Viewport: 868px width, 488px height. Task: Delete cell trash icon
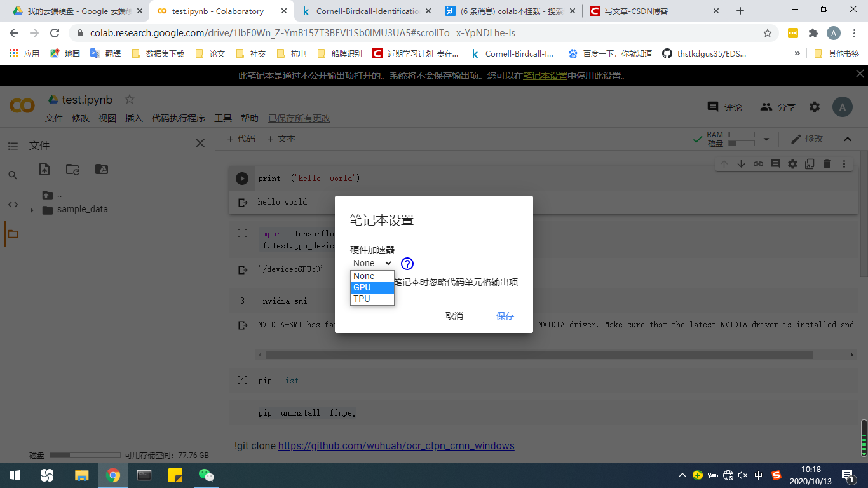[827, 164]
